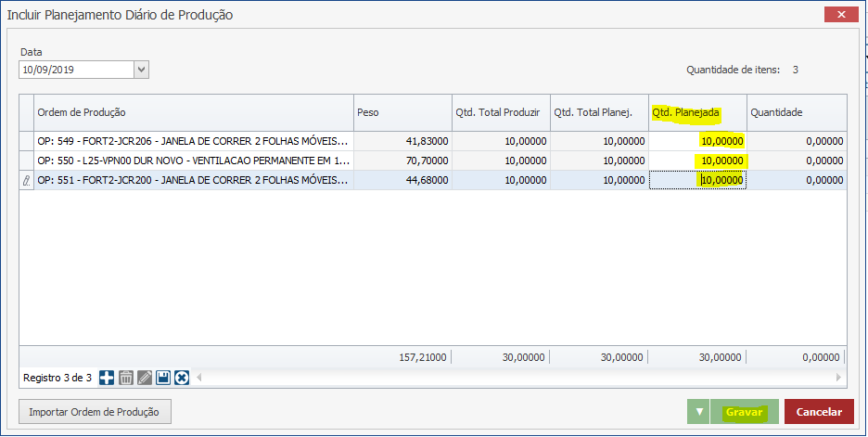Click Importar Ordem de Produção button
The width and height of the screenshot is (868, 437).
coord(95,412)
